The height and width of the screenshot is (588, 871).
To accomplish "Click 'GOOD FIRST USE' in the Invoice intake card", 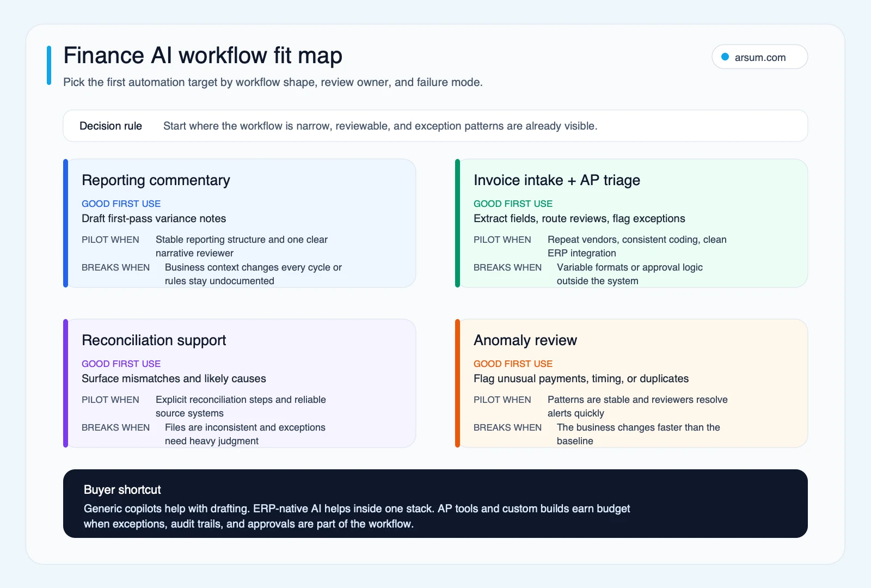I will 513,204.
